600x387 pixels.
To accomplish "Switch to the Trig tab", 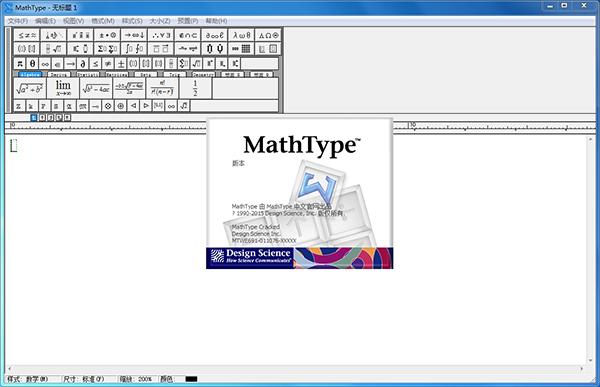I will click(174, 75).
